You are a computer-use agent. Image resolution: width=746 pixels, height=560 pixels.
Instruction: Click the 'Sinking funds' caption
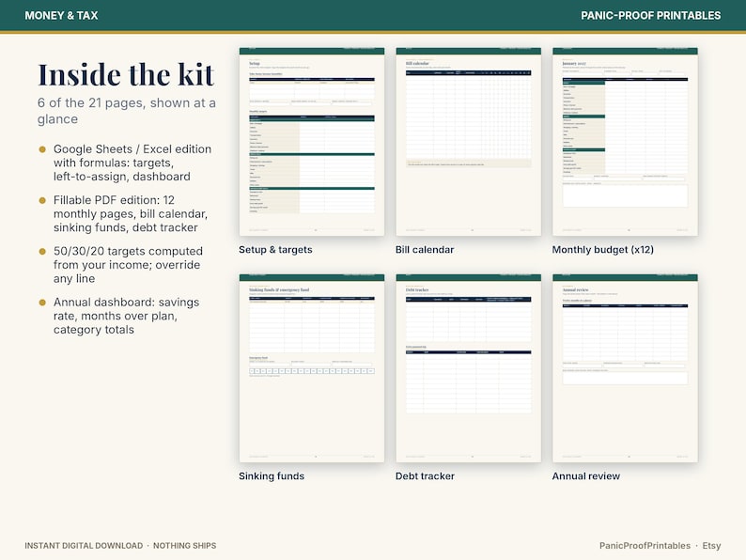coord(272,476)
